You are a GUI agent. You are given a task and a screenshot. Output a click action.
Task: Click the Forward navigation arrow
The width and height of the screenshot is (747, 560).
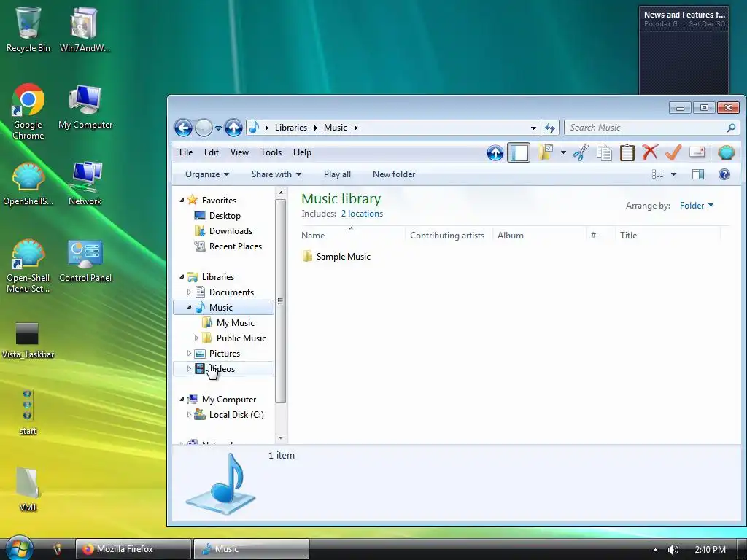[204, 128]
